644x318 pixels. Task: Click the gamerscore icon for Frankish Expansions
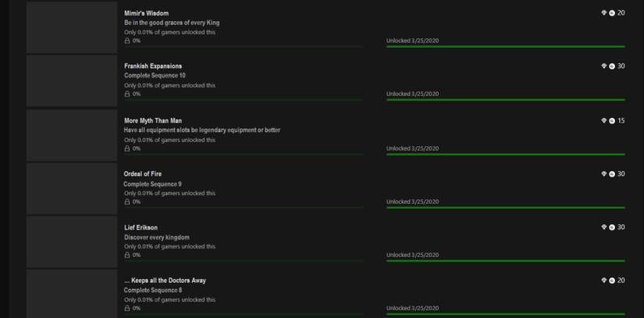click(612, 66)
